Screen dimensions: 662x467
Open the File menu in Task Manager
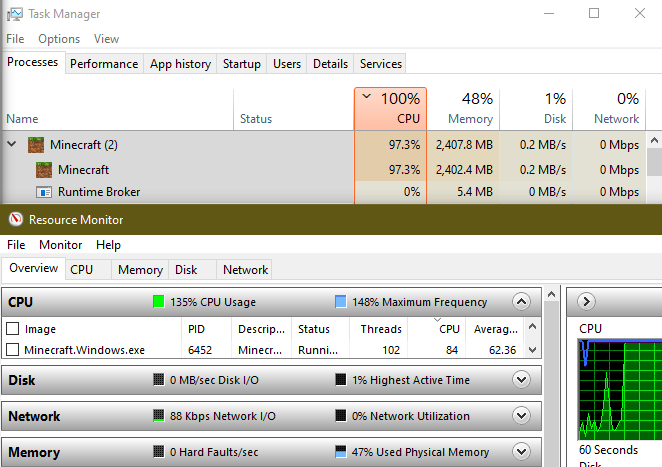coord(15,39)
